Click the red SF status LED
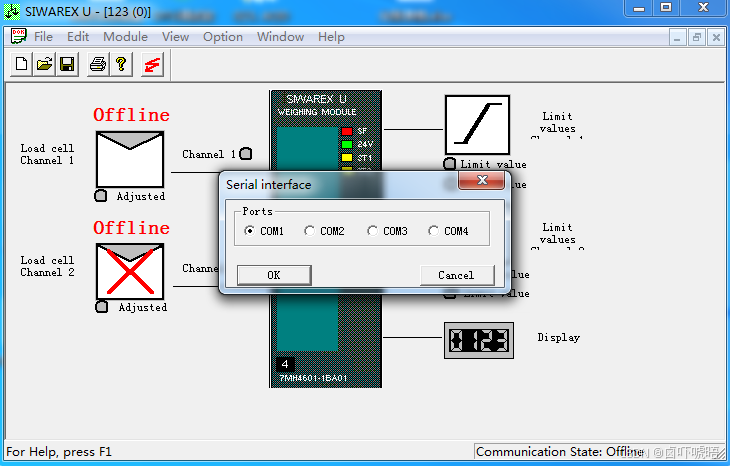 pyautogui.click(x=347, y=131)
